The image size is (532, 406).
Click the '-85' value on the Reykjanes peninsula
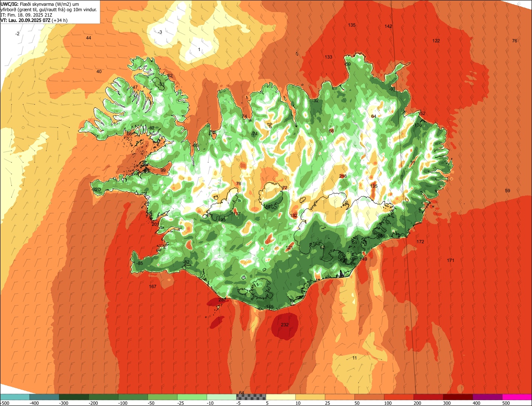139,263
